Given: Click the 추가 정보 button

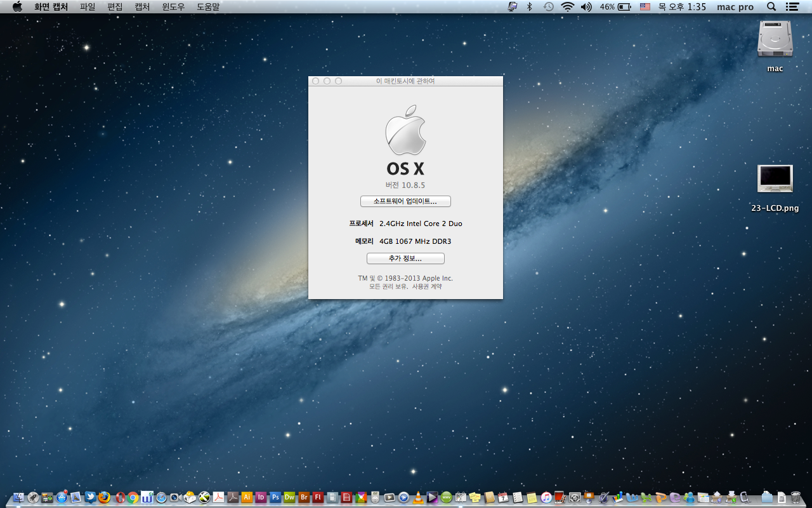Looking at the screenshot, I should point(405,259).
